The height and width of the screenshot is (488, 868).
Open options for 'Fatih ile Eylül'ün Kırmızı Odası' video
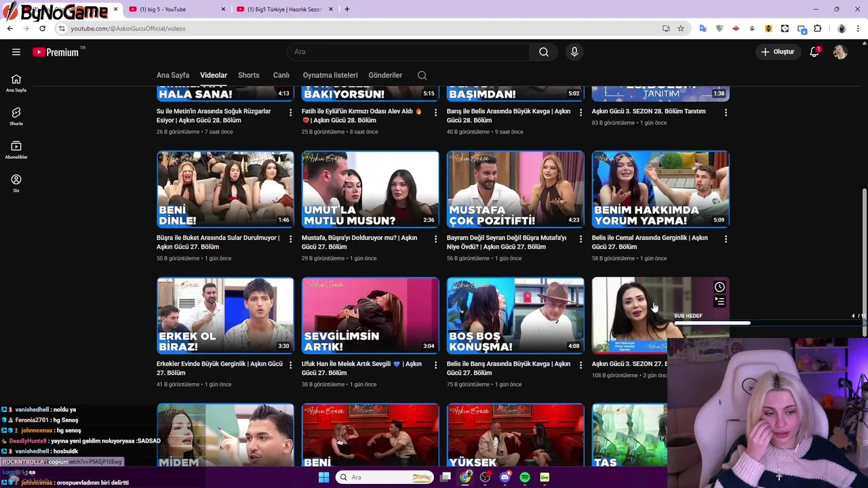tap(435, 113)
